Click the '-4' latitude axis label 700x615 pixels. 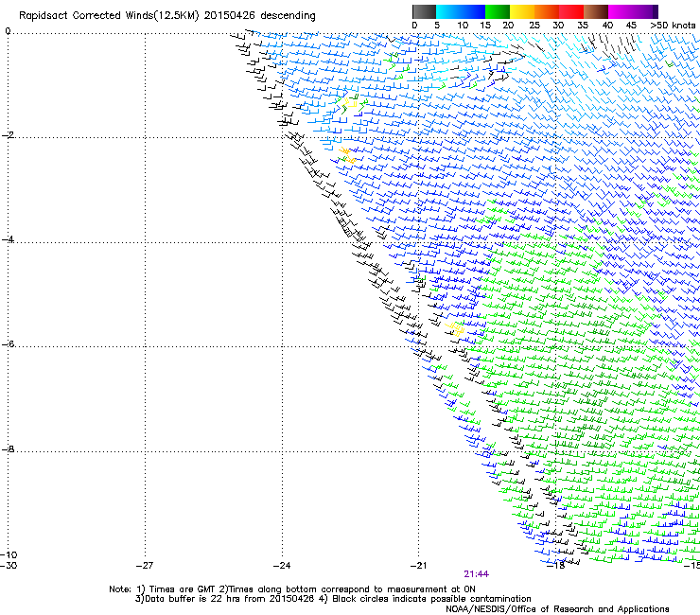pos(8,239)
